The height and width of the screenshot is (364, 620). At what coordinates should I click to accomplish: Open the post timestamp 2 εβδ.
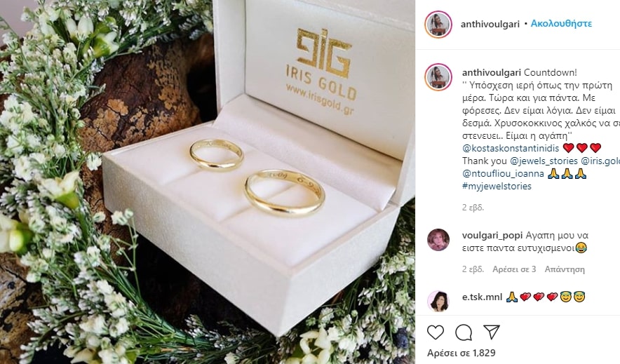coord(473,208)
